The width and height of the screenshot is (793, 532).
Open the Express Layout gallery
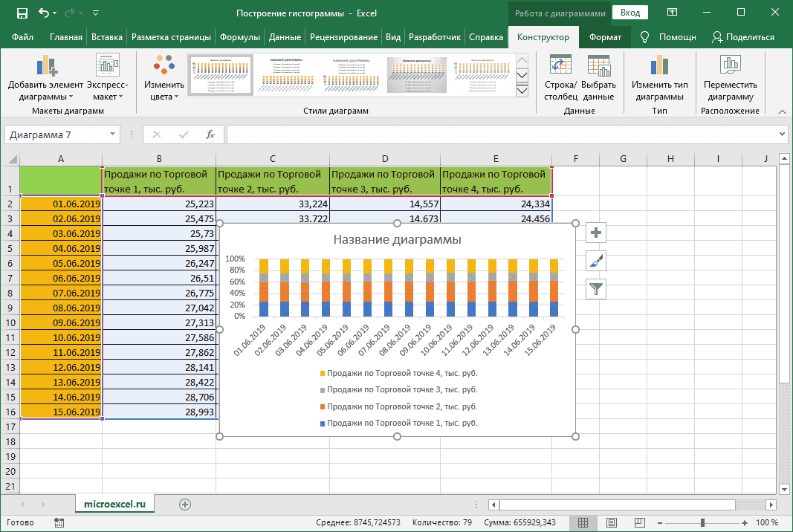tap(108, 66)
